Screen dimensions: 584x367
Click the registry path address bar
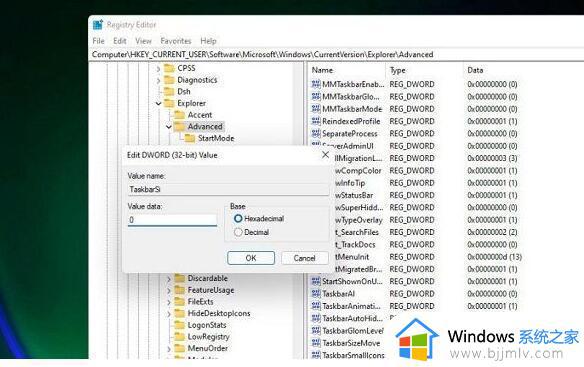coord(336,54)
